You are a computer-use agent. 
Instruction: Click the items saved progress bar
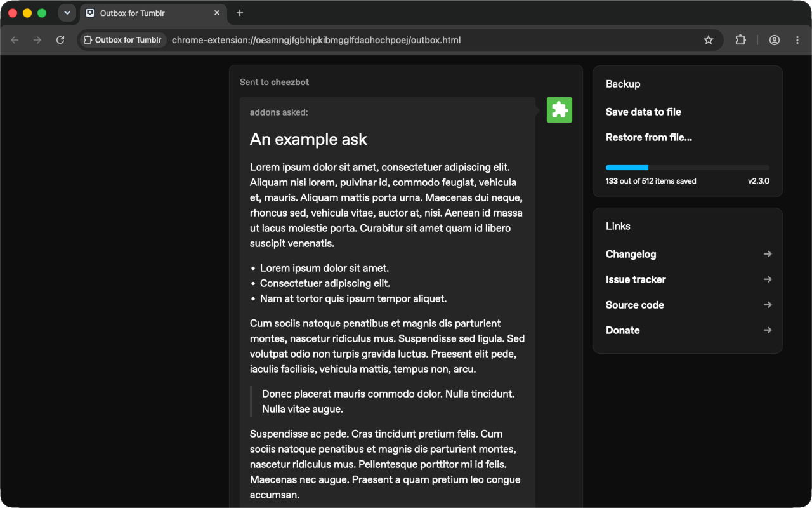coord(688,168)
